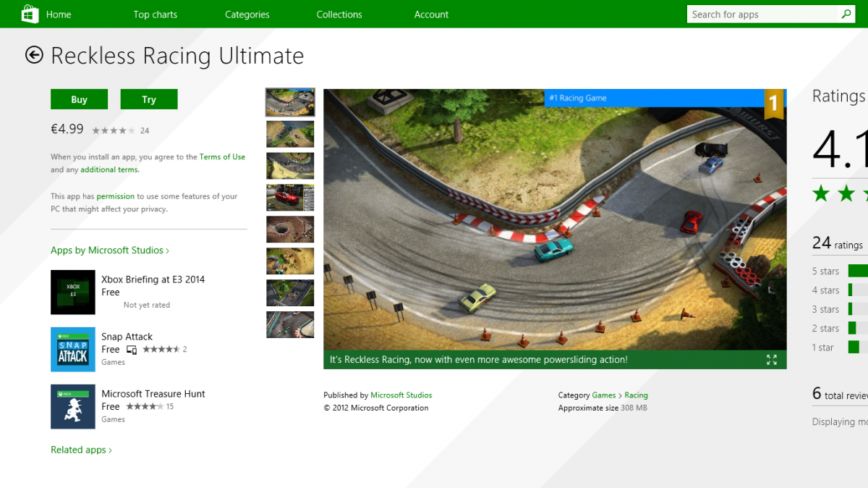Click the Snap Attack title text
The width and height of the screenshot is (868, 488).
[127, 337]
